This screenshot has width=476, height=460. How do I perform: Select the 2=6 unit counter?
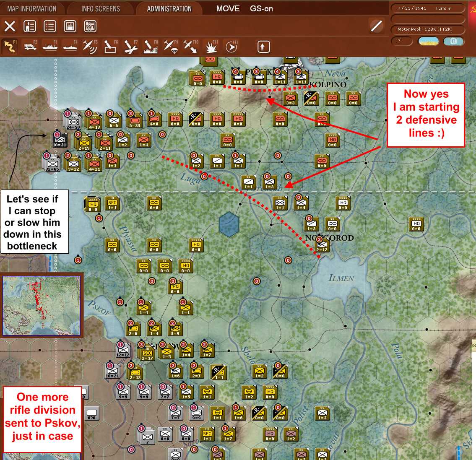tap(133, 329)
